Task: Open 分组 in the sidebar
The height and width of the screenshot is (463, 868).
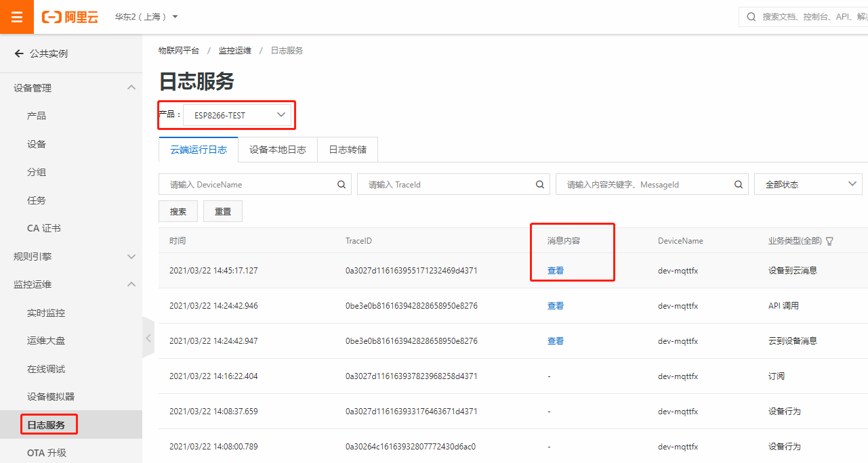Action: pos(37,172)
